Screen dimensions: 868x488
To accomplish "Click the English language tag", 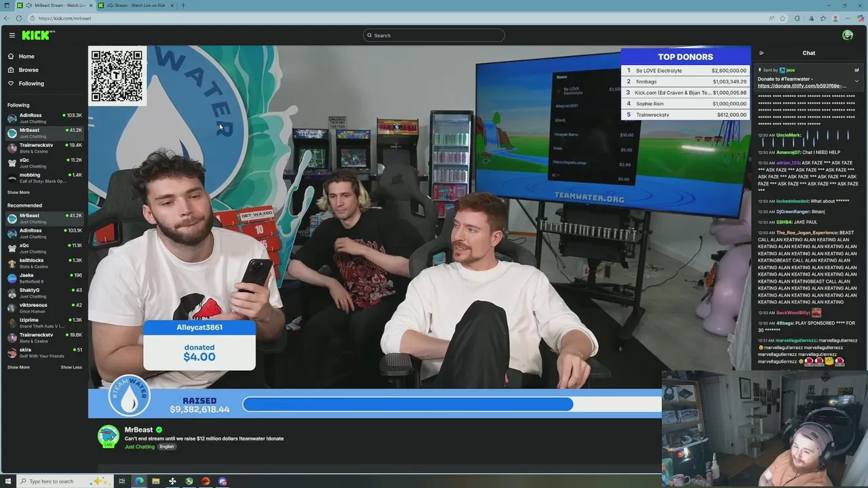I will point(167,447).
